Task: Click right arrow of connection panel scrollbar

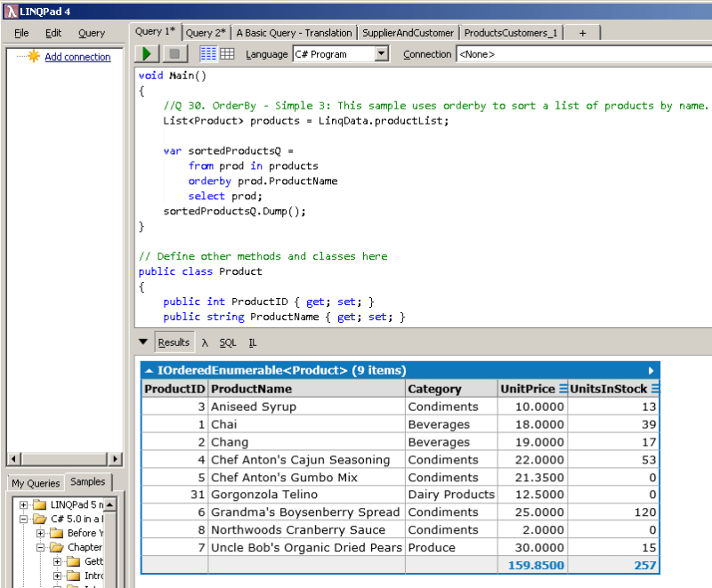Action: coord(116,459)
